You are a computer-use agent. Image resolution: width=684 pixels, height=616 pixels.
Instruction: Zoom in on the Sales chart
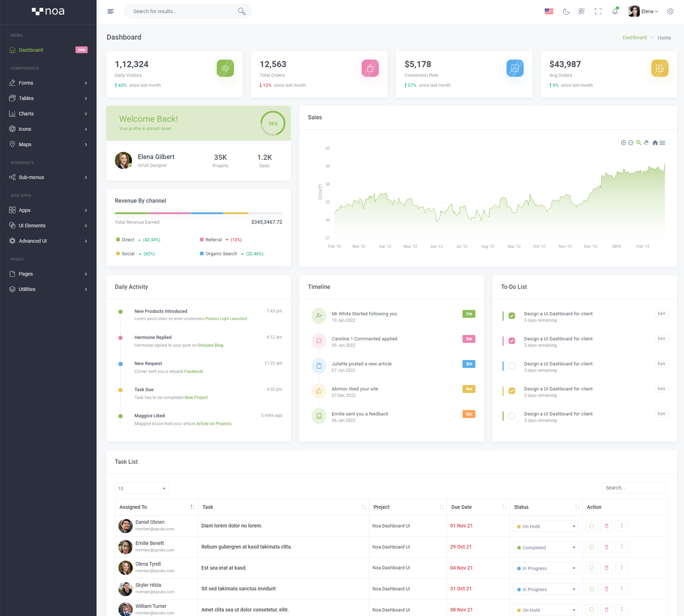pos(623,142)
